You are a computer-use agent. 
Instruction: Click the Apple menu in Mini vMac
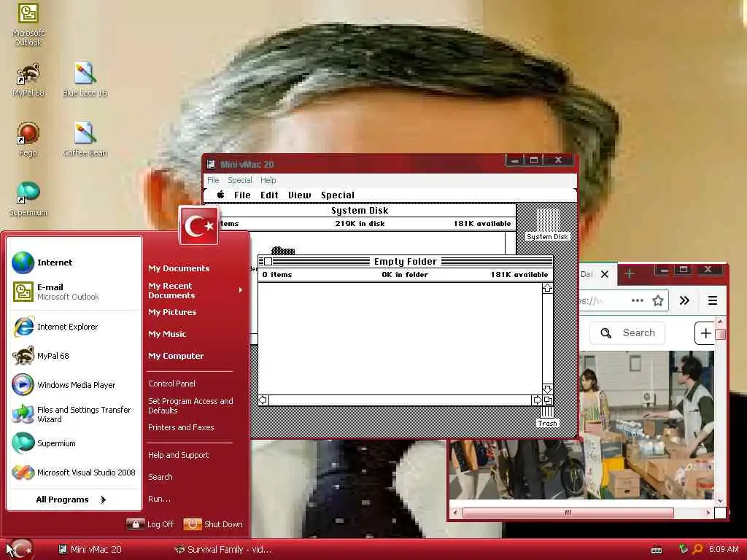(220, 194)
